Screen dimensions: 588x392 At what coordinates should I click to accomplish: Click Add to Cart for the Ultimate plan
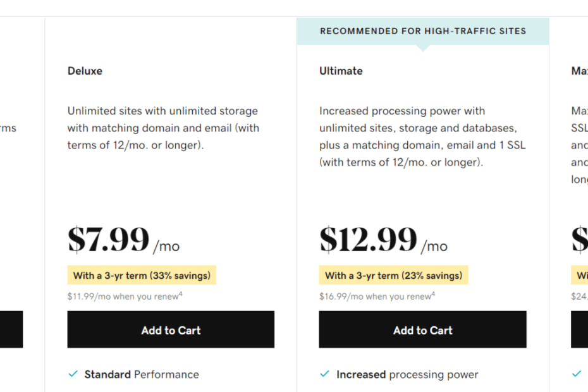(422, 329)
